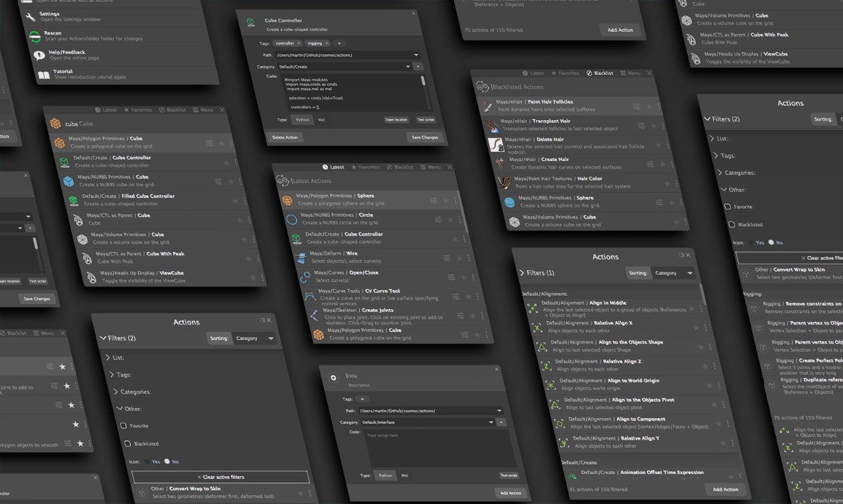Click Add Action below 'Your script here' field
The image size is (843, 504).
pyautogui.click(x=510, y=493)
